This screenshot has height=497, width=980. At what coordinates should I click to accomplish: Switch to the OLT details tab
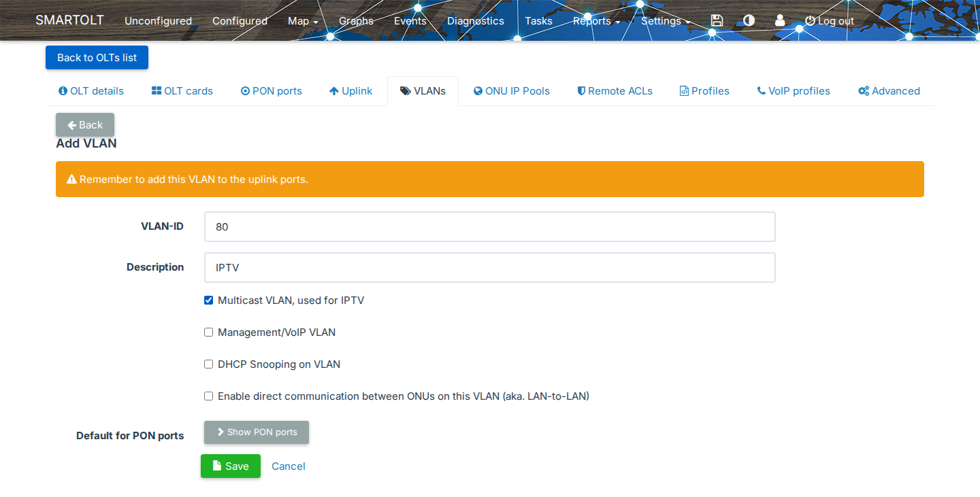(91, 91)
